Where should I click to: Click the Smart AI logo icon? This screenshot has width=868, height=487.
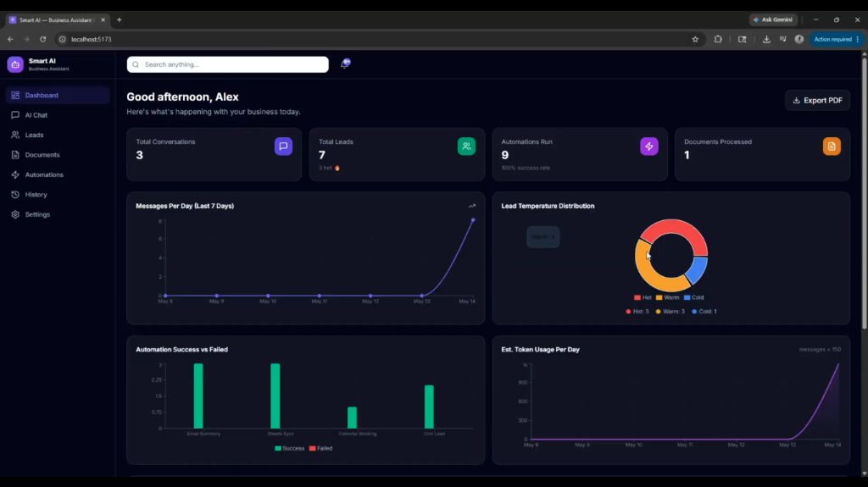click(x=15, y=64)
